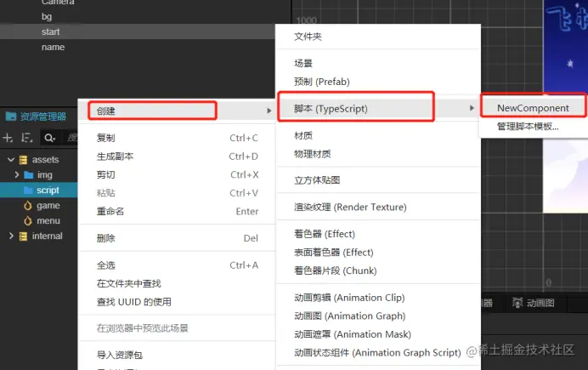Switch to the 动画图 tab
The height and width of the screenshot is (370, 588).
534,303
